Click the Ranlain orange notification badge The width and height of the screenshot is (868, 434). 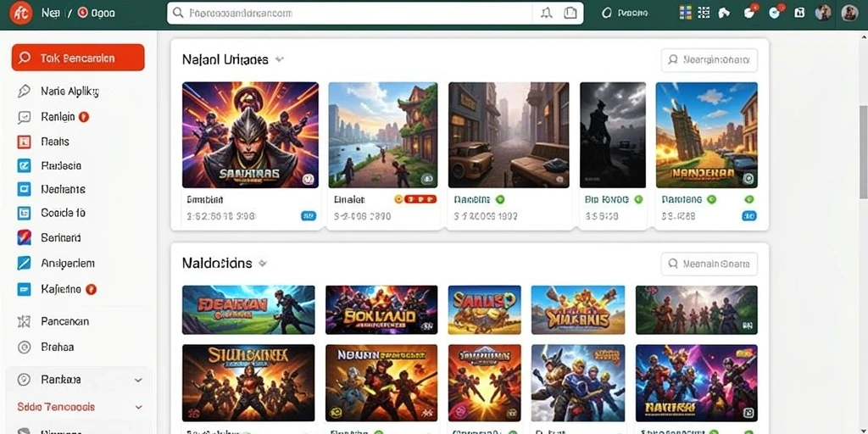click(84, 117)
